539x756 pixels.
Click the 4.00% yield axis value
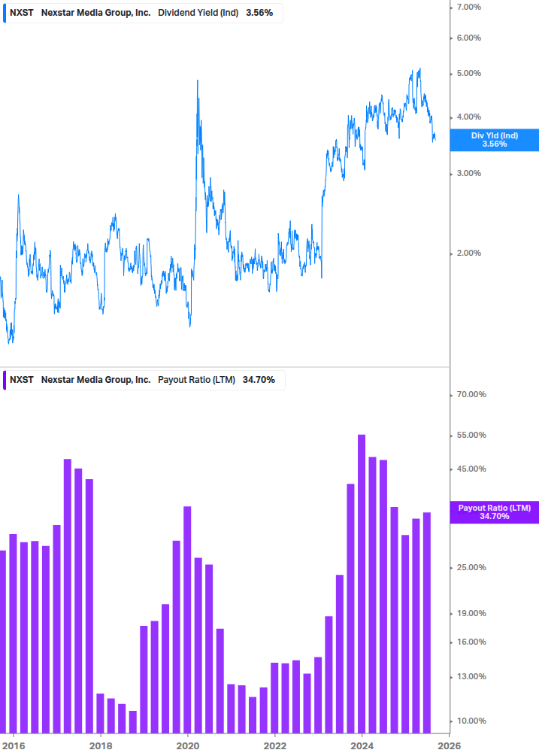(468, 117)
